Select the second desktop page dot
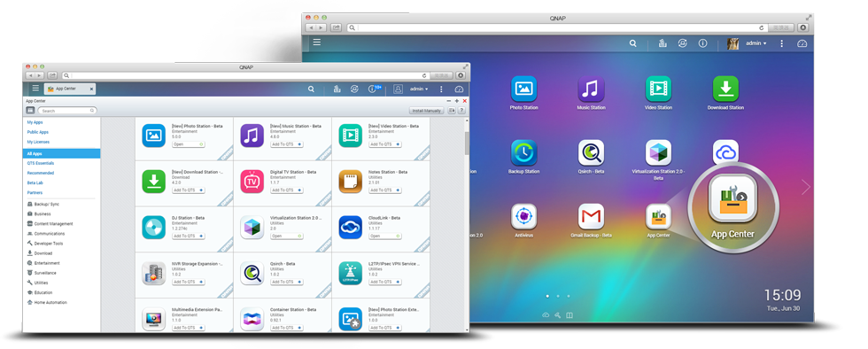868x349 pixels. [x=558, y=296]
